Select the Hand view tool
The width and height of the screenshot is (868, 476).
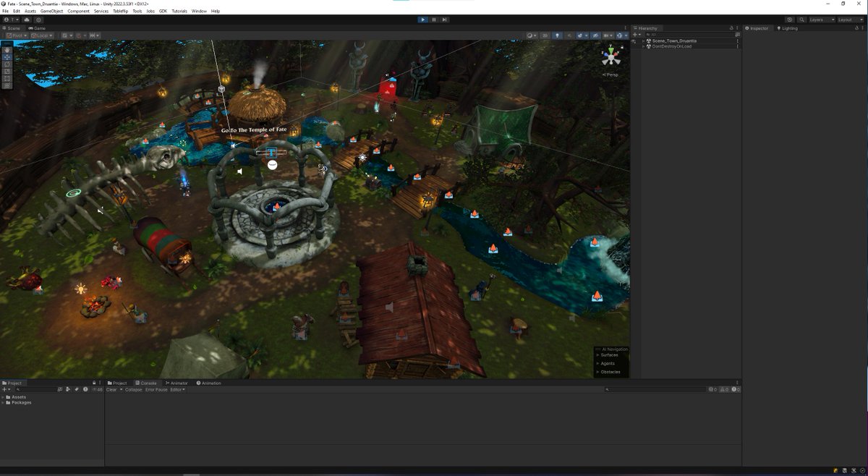tap(7, 50)
